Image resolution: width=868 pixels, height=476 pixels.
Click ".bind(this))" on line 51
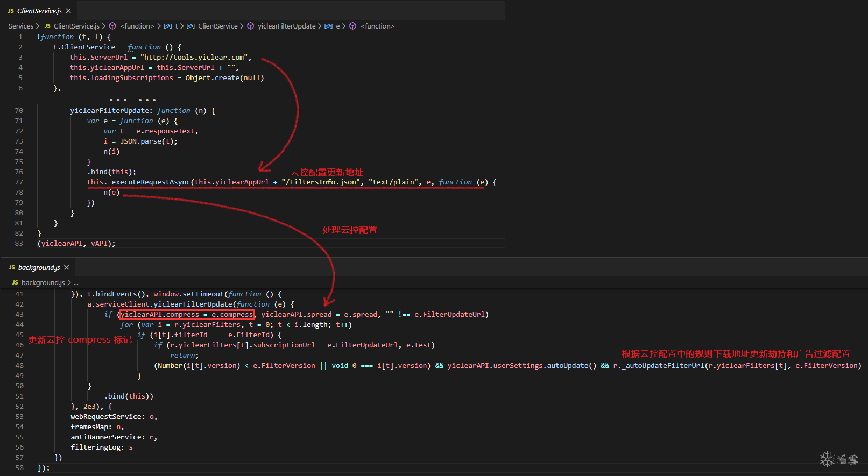pyautogui.click(x=129, y=396)
